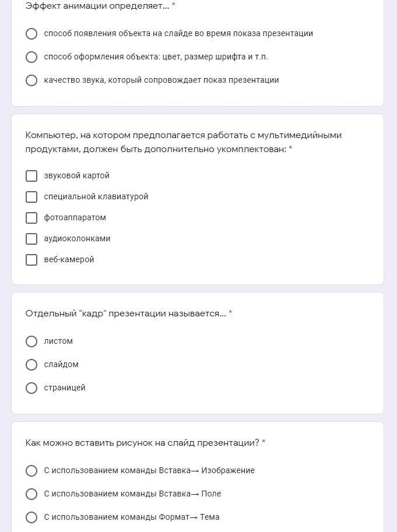Click the 'Отдельный "кадр" презентации' question text
The width and height of the screenshot is (397, 532).
pyautogui.click(x=125, y=313)
